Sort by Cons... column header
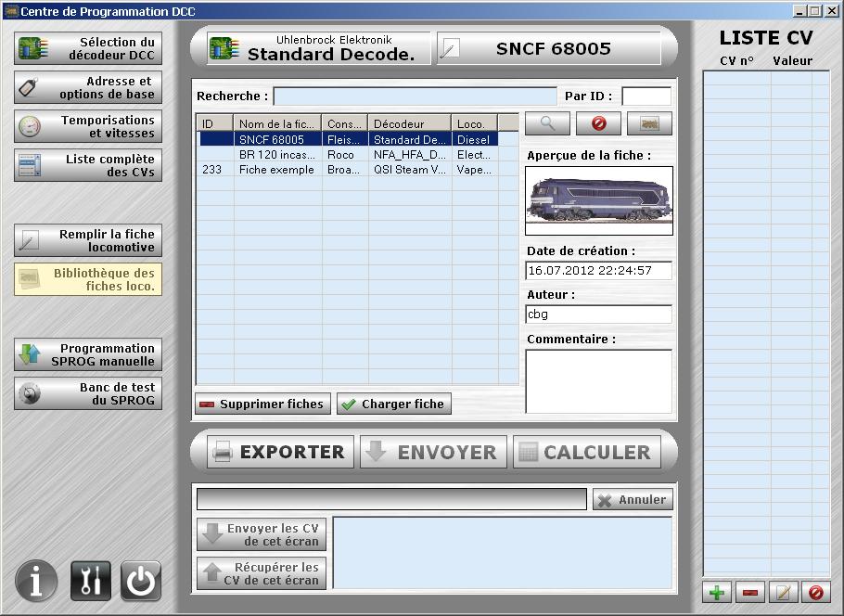844x616 pixels. (x=345, y=123)
